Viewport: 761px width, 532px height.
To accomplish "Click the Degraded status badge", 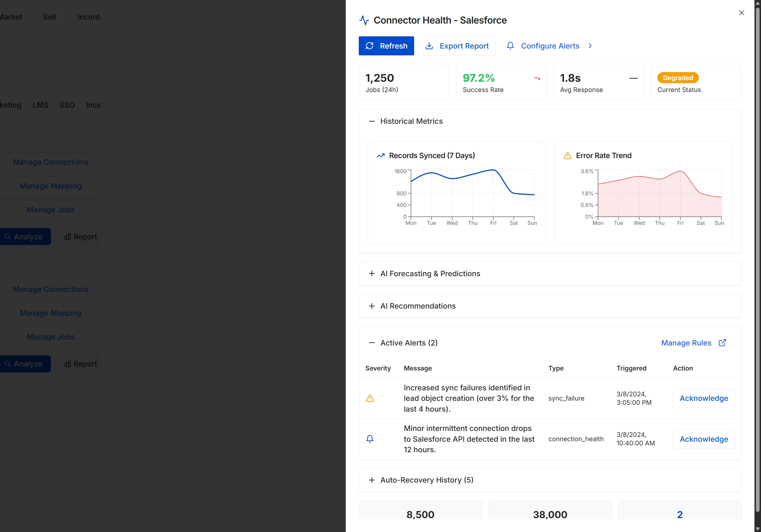I will pos(678,78).
